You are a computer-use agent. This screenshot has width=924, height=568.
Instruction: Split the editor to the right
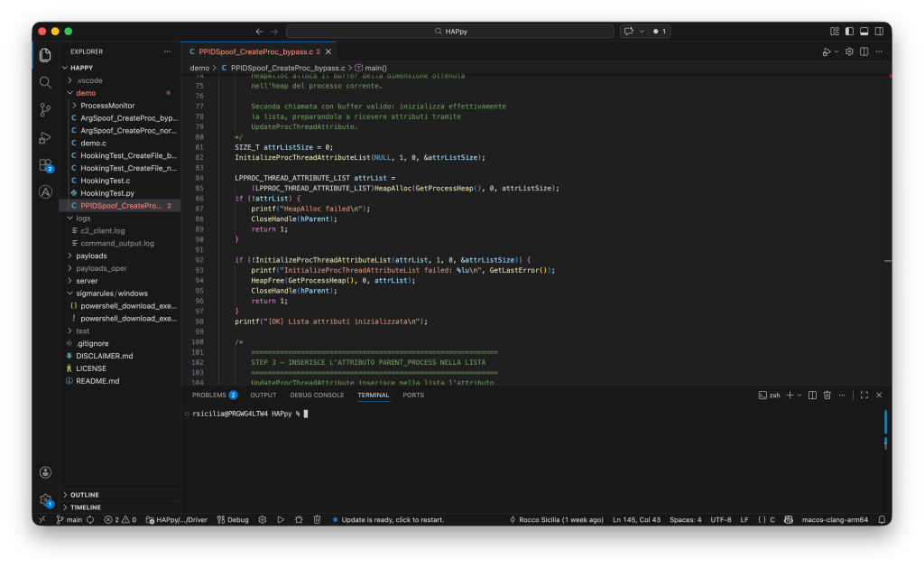864,52
